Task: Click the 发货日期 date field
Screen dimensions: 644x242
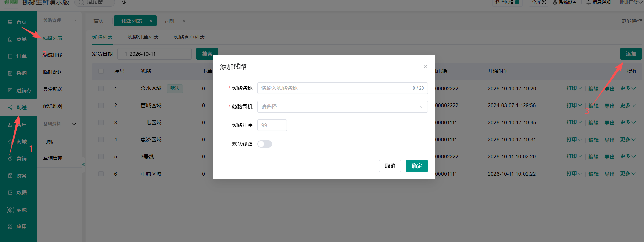Action: 155,54
